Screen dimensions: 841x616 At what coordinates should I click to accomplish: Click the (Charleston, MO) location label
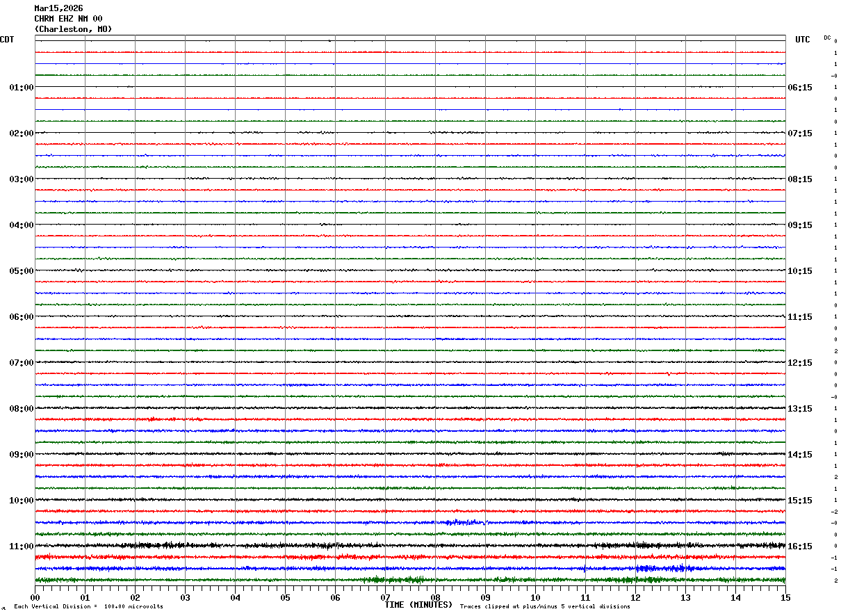(73, 29)
